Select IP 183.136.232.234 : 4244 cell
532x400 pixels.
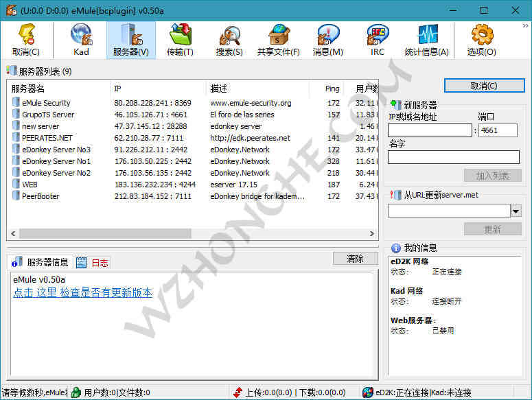coord(155,185)
